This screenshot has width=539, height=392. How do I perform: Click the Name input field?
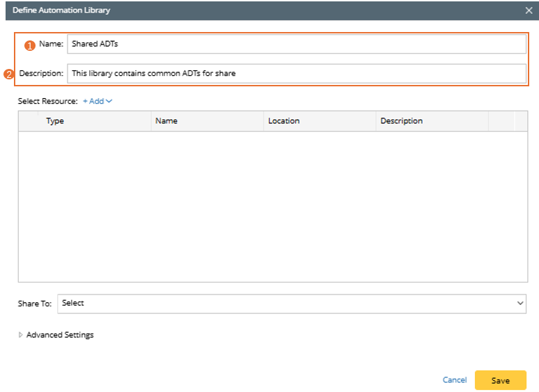point(296,44)
